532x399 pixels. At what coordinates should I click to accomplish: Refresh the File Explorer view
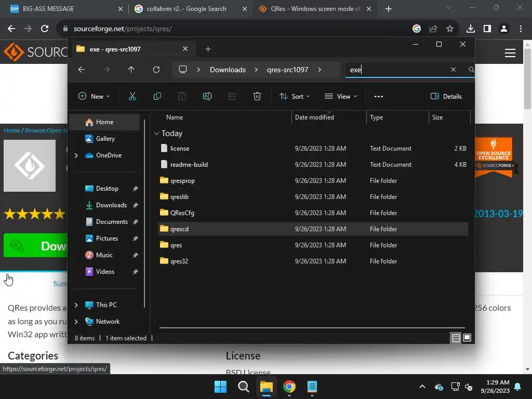tap(156, 70)
